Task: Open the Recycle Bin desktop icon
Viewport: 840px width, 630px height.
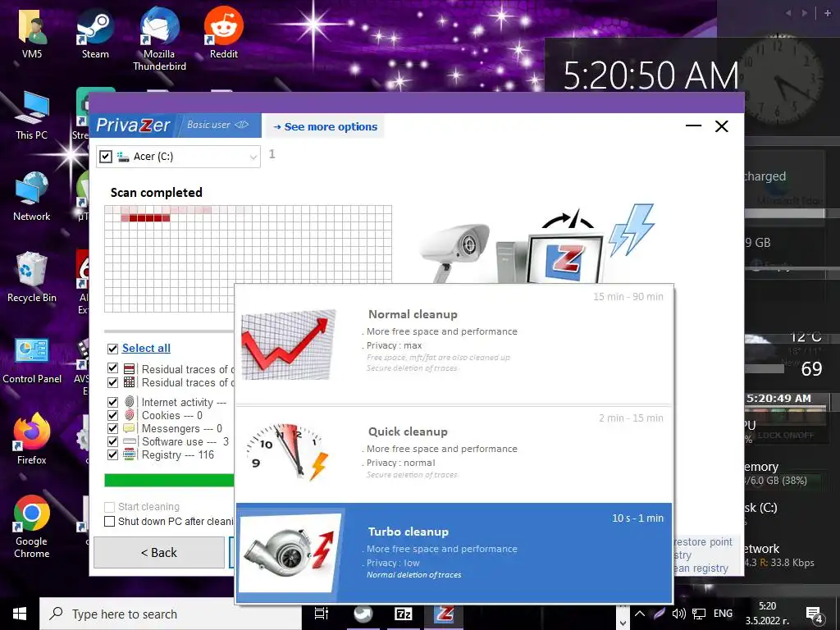Action: [32, 277]
